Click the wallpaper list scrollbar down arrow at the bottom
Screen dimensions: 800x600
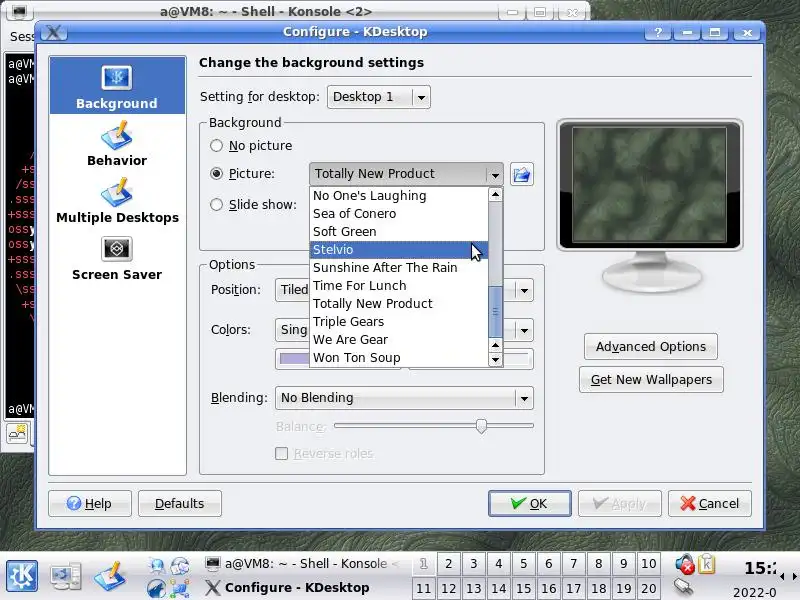click(x=495, y=360)
